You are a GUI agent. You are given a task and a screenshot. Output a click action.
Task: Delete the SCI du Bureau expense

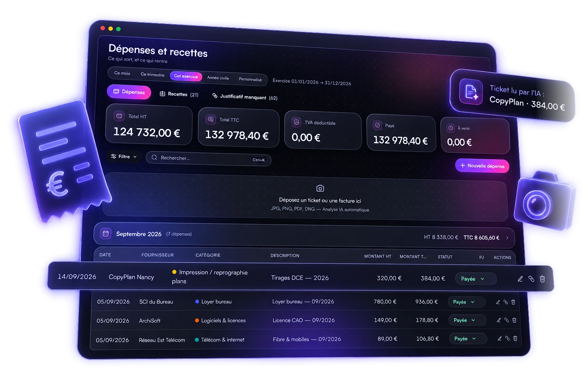[x=513, y=302]
